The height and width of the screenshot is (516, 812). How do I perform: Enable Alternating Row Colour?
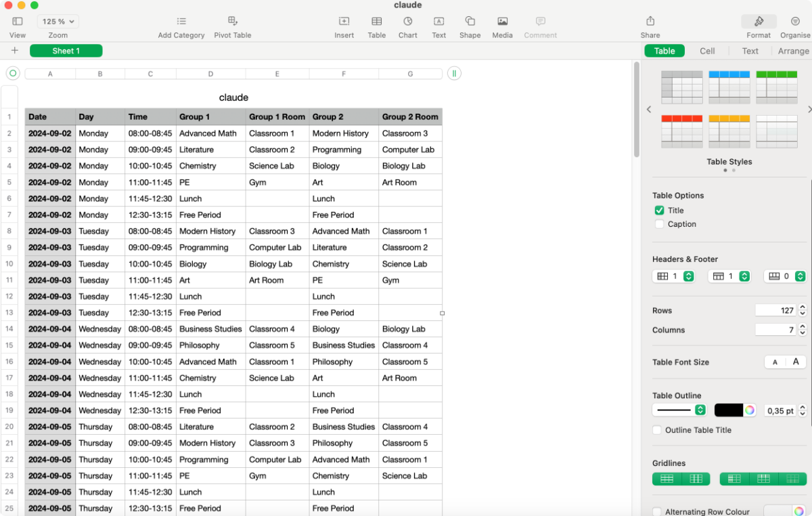click(x=656, y=513)
